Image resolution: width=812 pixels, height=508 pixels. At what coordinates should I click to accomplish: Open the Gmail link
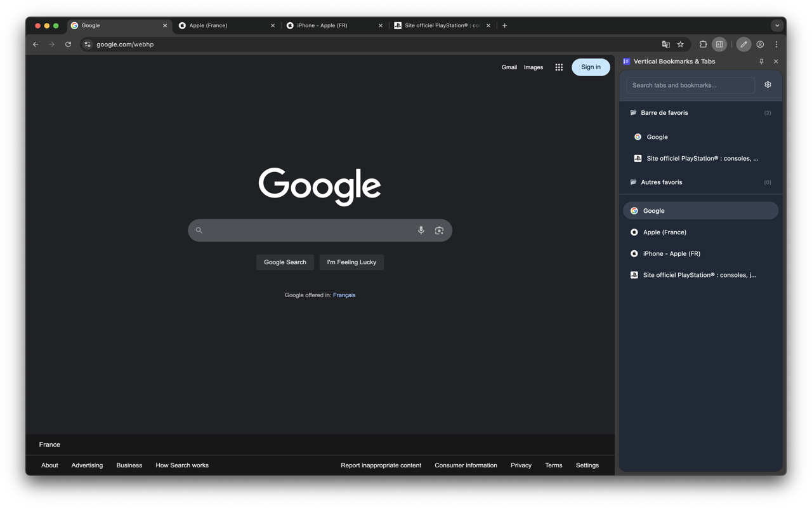pos(509,67)
